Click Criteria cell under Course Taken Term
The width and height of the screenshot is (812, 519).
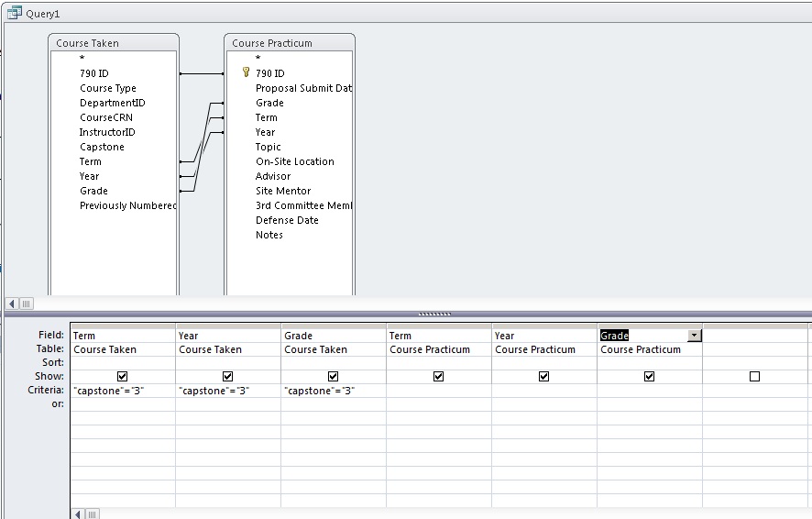tap(122, 391)
